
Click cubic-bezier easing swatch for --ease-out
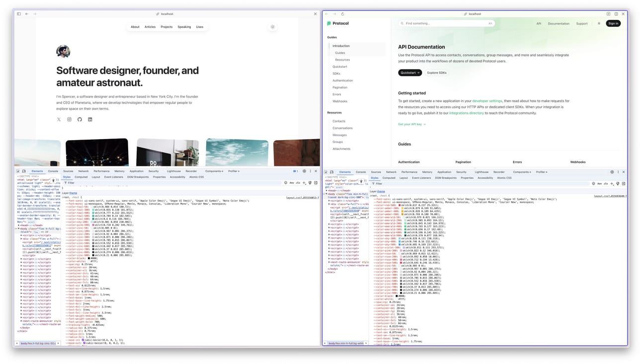pyautogui.click(x=84, y=343)
